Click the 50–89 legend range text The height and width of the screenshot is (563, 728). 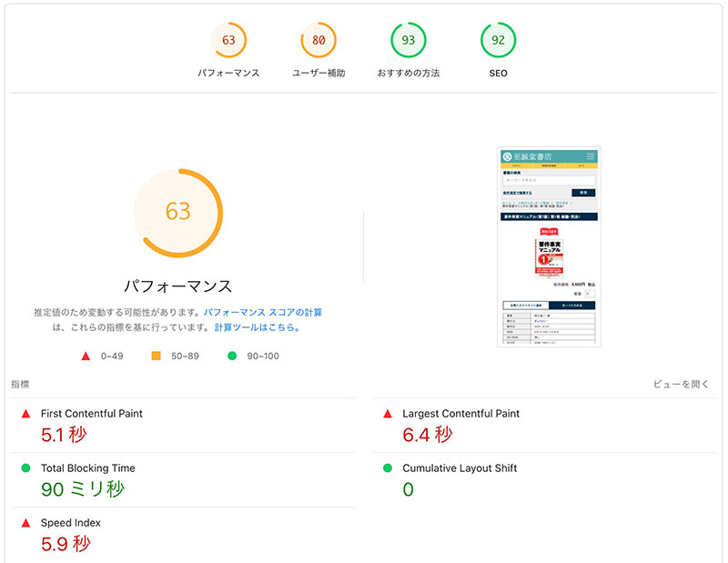point(185,356)
